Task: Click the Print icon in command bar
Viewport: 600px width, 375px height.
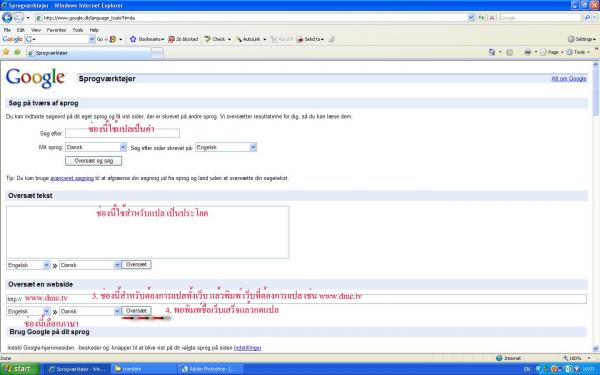Action: (528, 52)
